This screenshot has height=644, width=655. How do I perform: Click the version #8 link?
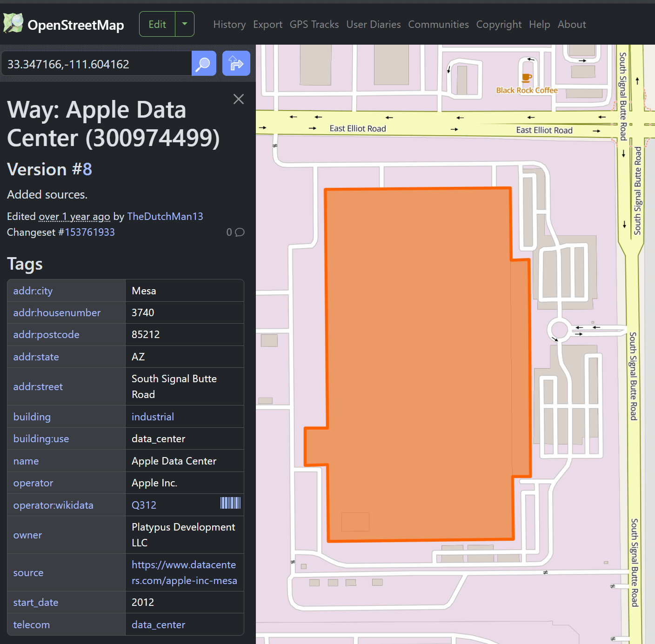coord(87,169)
